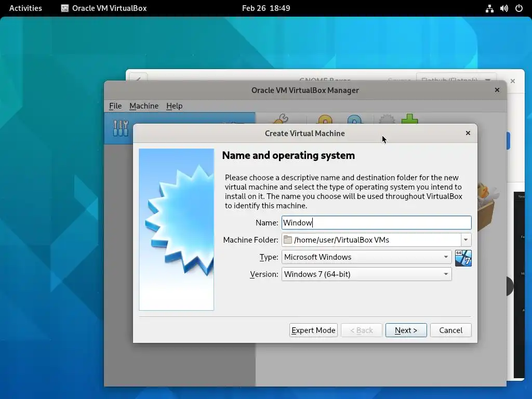
Task: Click the Next button in the wizard
Action: click(x=406, y=330)
